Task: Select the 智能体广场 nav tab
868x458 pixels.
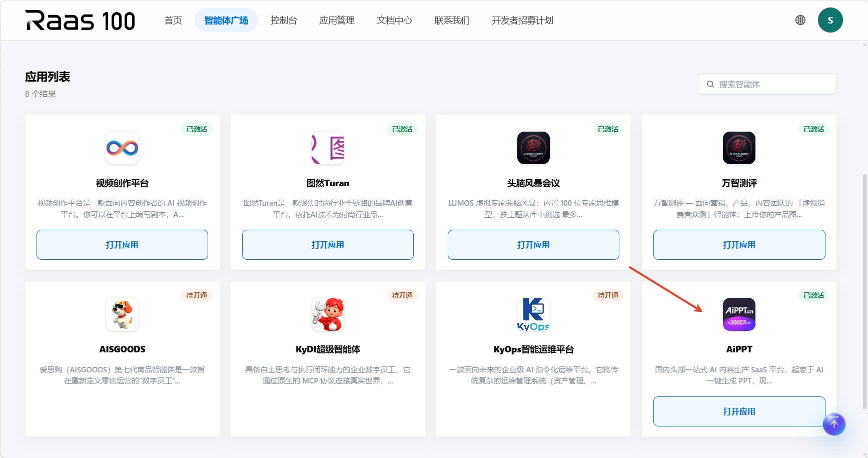Action: click(226, 21)
